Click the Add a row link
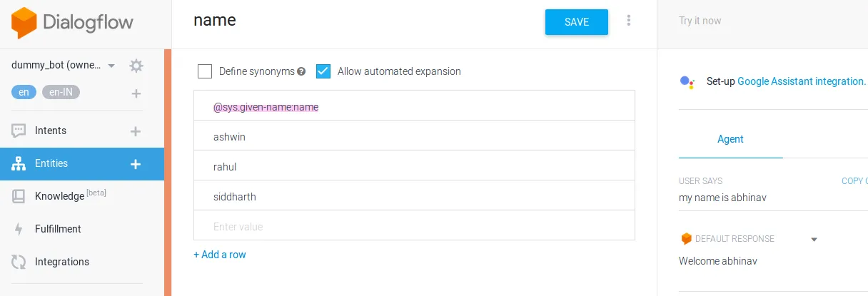868x296 pixels. 220,255
